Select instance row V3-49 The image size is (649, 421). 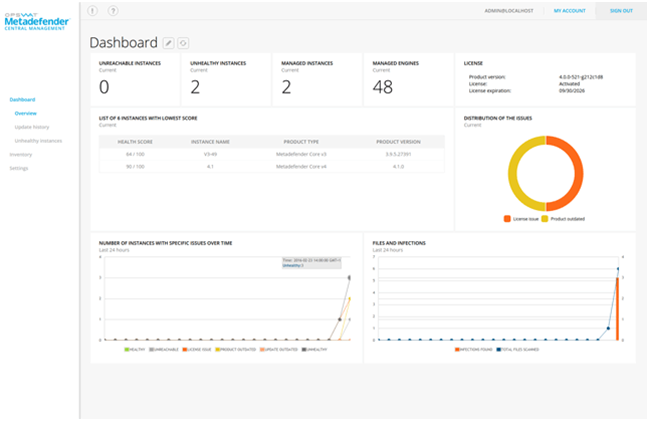pyautogui.click(x=272, y=154)
